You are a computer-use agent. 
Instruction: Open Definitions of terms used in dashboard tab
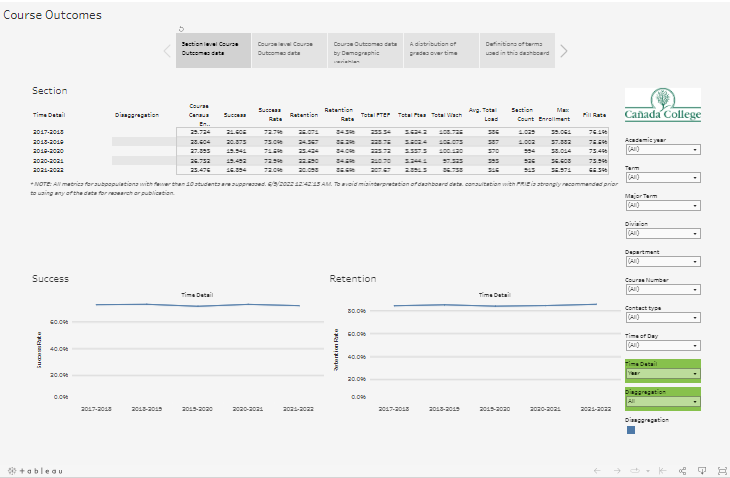tap(517, 50)
